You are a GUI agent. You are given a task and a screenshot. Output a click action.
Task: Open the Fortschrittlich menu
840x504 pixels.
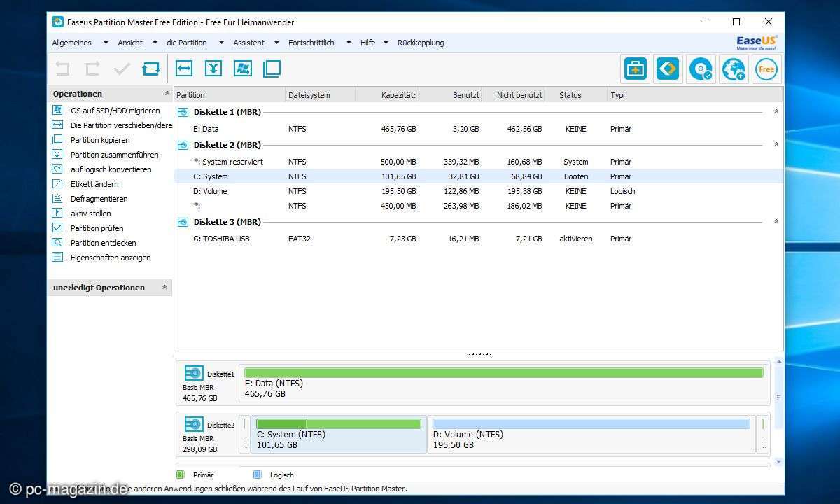pyautogui.click(x=311, y=43)
